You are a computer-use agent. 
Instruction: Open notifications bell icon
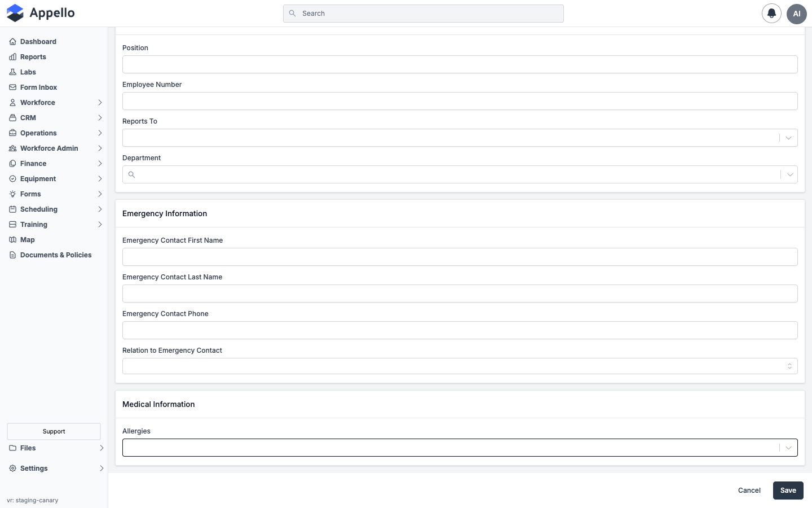pos(771,14)
